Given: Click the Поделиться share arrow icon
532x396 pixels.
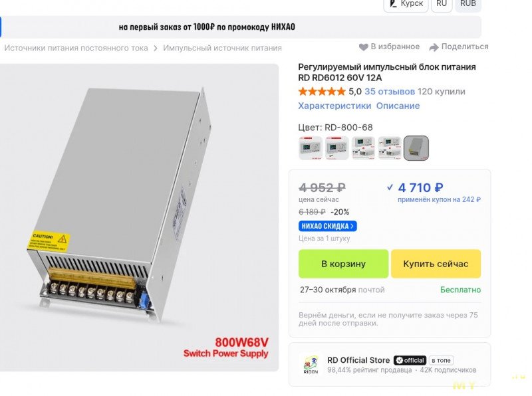Looking at the screenshot, I should pyautogui.click(x=434, y=47).
